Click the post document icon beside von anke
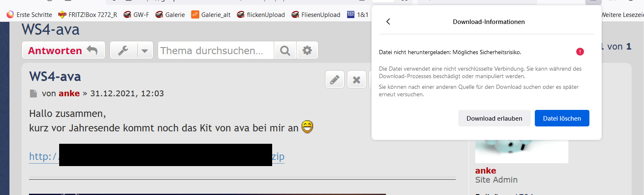 (x=33, y=94)
